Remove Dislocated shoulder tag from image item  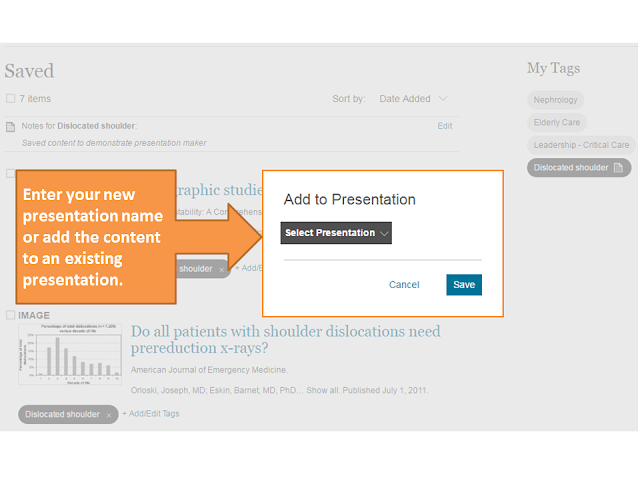pos(109,416)
